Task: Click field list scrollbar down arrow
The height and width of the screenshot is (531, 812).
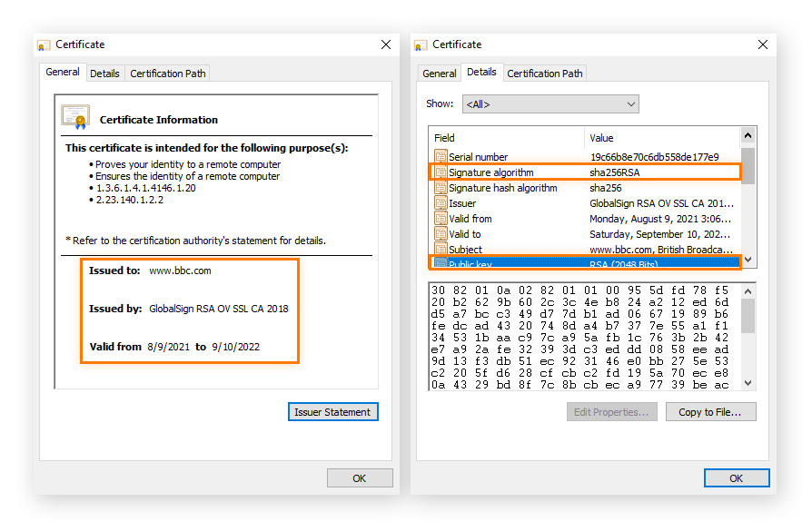Action: click(748, 260)
